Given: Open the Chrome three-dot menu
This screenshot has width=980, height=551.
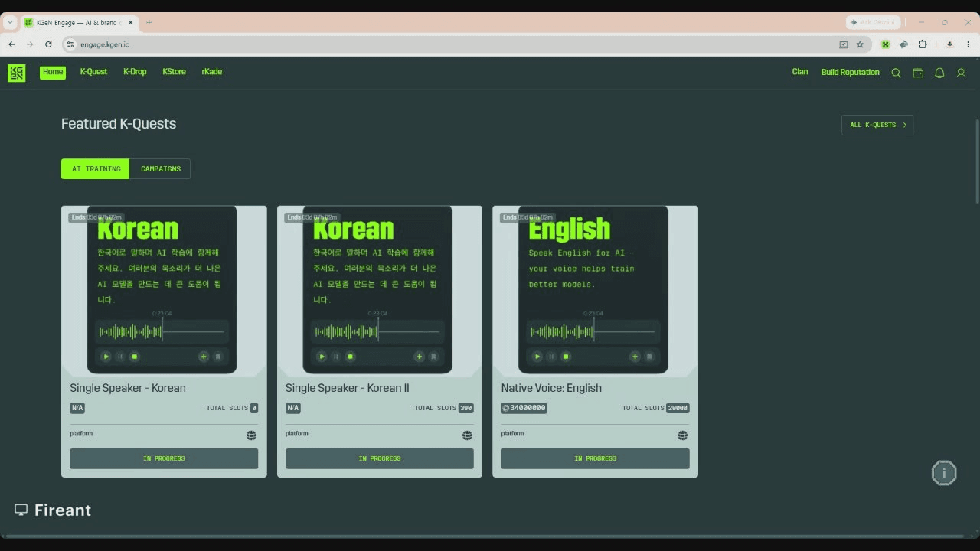Looking at the screenshot, I should (x=969, y=44).
